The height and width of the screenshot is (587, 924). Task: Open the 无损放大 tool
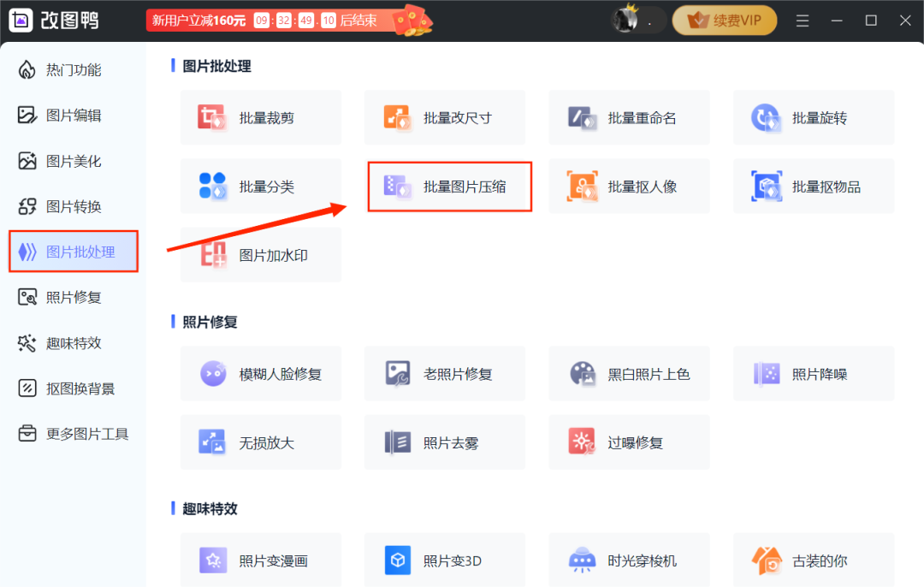260,442
